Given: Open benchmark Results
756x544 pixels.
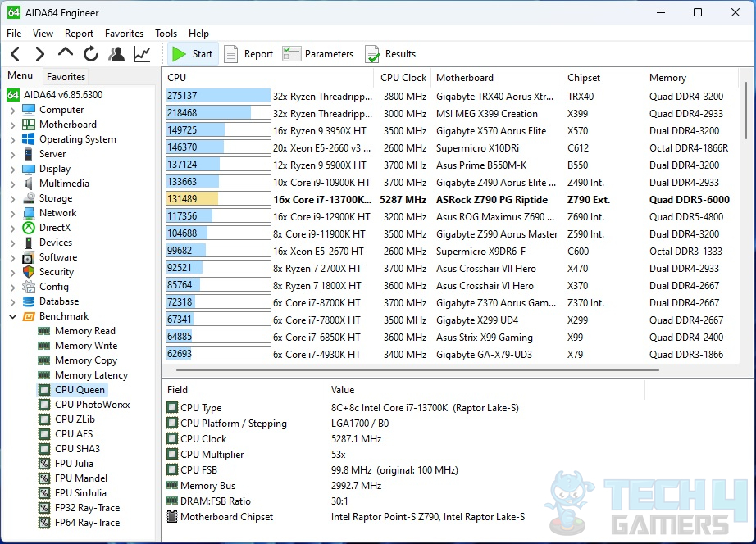Looking at the screenshot, I should pos(390,54).
